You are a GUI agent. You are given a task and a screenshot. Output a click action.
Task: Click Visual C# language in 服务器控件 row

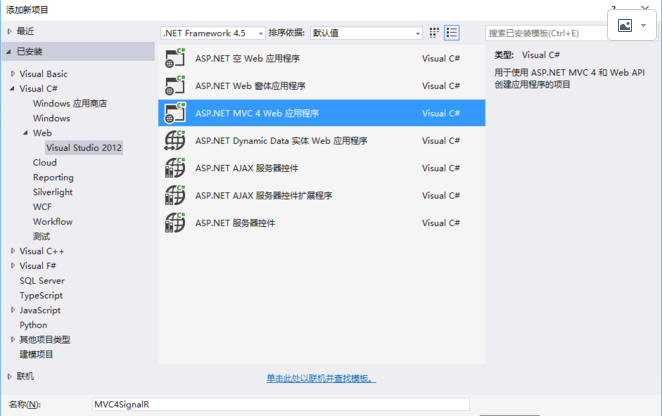click(x=441, y=223)
